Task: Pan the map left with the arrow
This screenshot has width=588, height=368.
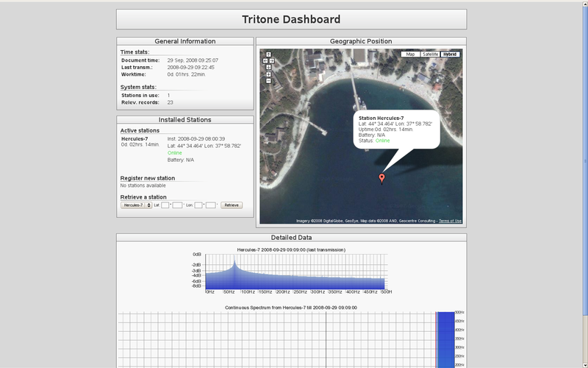Action: [x=265, y=61]
